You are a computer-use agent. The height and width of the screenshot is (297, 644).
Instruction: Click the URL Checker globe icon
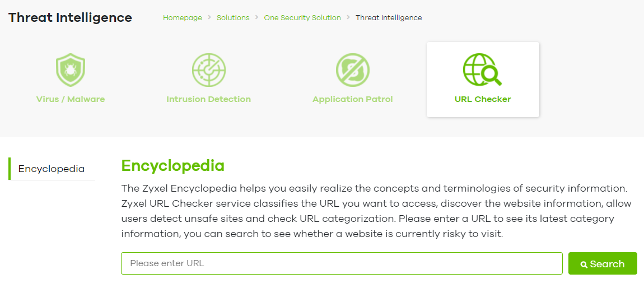point(482,70)
